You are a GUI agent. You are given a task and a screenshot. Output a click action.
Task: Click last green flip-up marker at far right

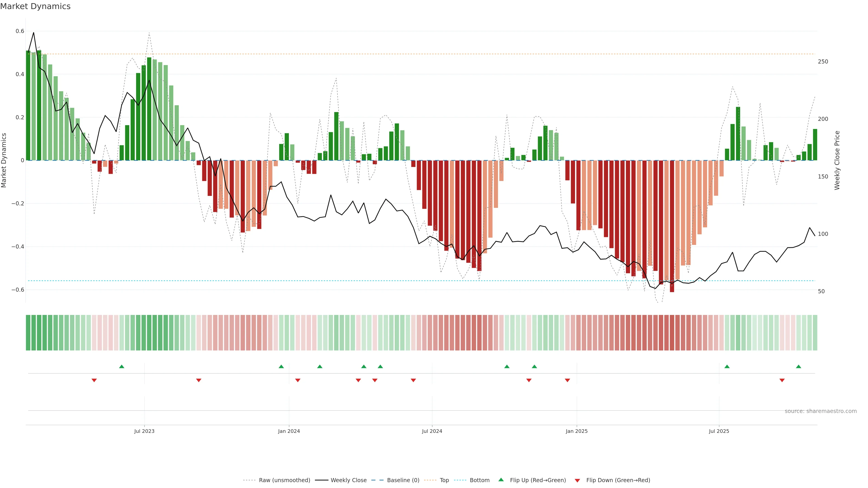click(x=798, y=366)
